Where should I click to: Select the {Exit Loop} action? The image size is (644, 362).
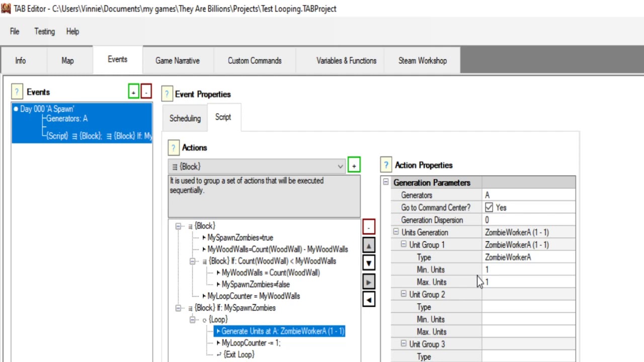click(x=238, y=354)
